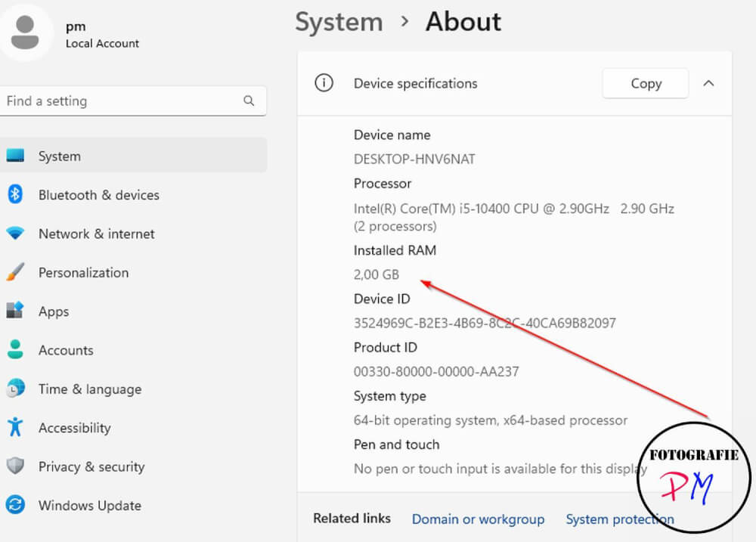The height and width of the screenshot is (542, 756).
Task: Click the Processor label
Action: (383, 183)
